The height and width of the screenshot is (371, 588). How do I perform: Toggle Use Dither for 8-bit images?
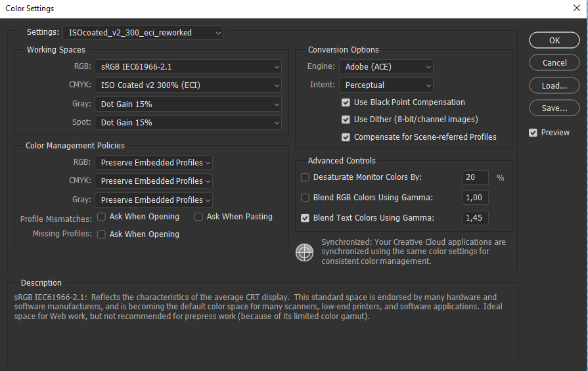tap(346, 120)
